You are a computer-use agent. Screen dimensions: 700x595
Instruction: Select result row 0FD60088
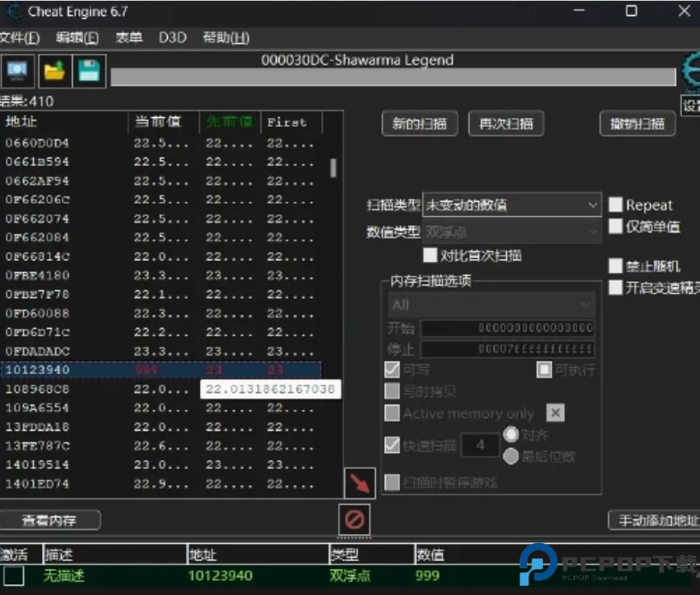click(161, 313)
